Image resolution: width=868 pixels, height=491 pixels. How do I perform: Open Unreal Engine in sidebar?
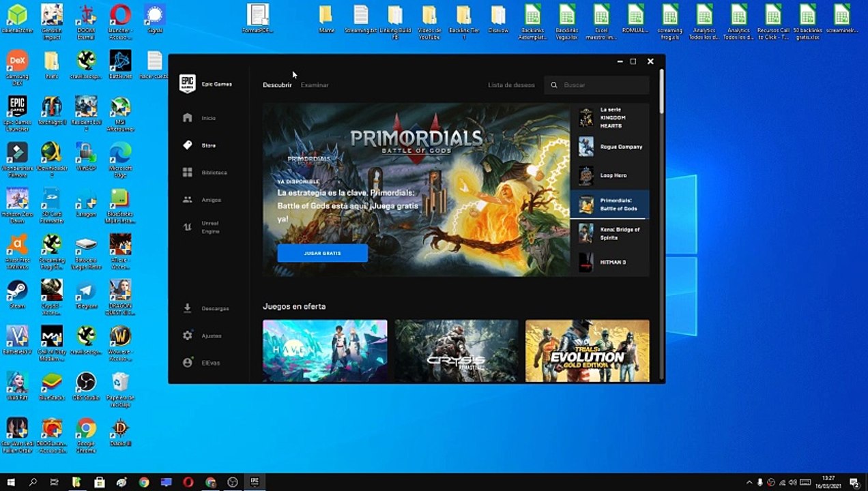pyautogui.click(x=201, y=227)
